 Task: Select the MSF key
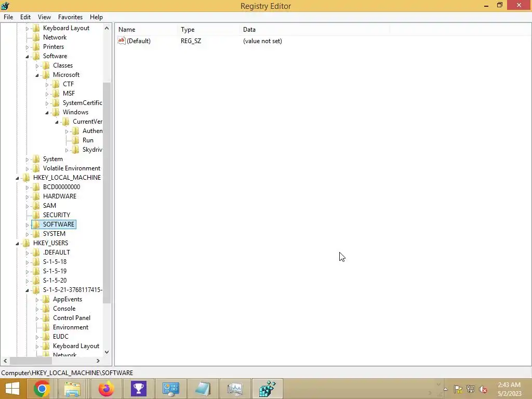coord(69,94)
